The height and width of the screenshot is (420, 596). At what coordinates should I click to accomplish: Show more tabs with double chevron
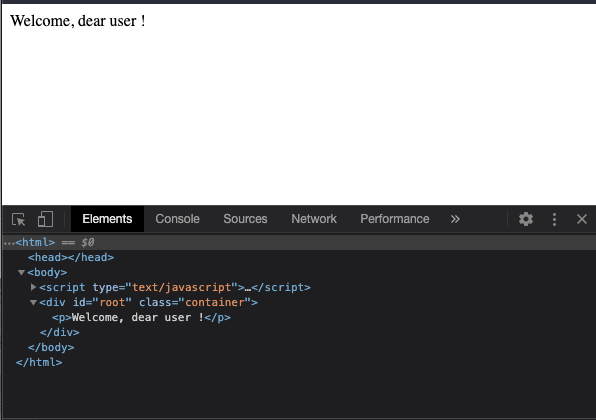(x=455, y=219)
